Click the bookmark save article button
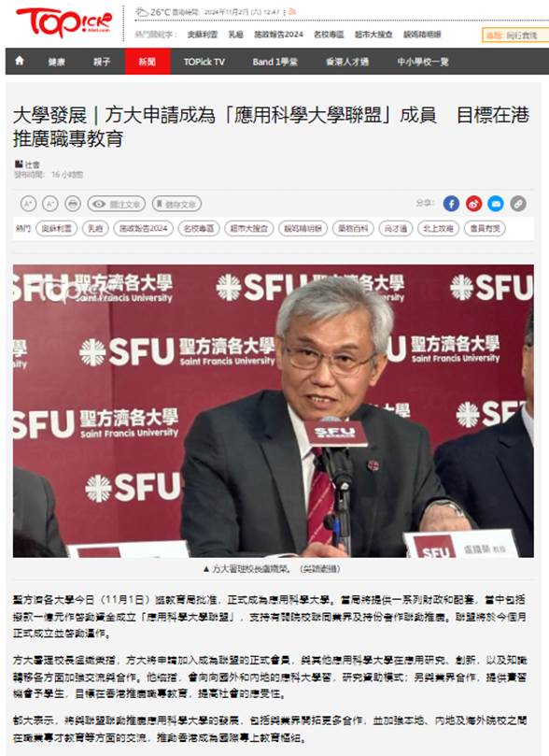The height and width of the screenshot is (756, 549). coord(176,204)
